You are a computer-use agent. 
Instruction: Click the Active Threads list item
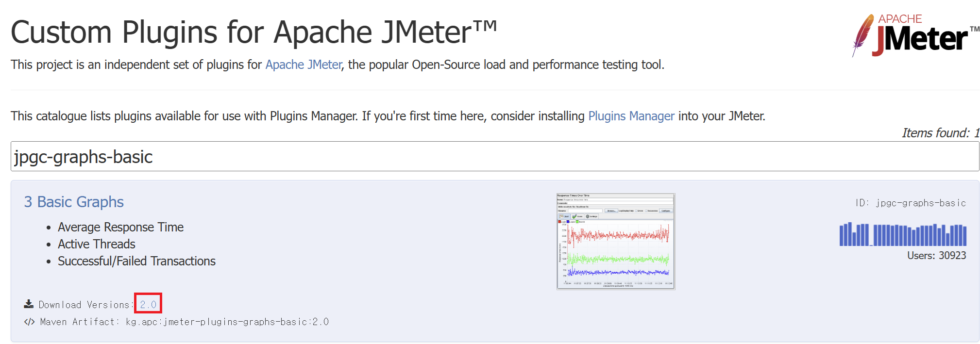click(x=97, y=244)
